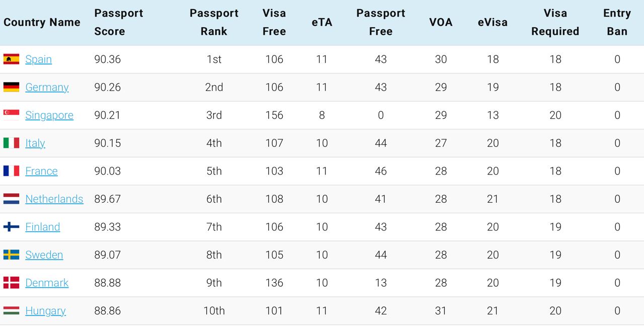Click the Italy flag icon
The image size is (644, 327).
[x=11, y=143]
